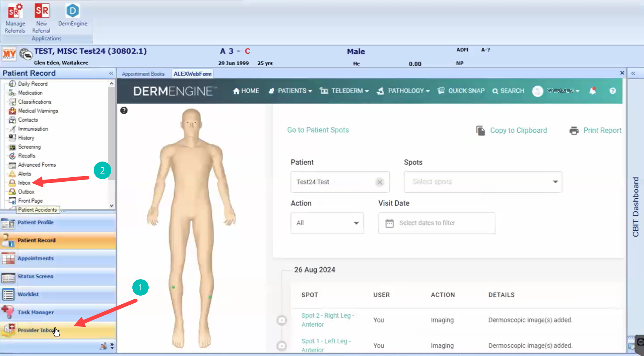Open QUICK SNAP
The width and height of the screenshot is (644, 356).
click(x=461, y=91)
